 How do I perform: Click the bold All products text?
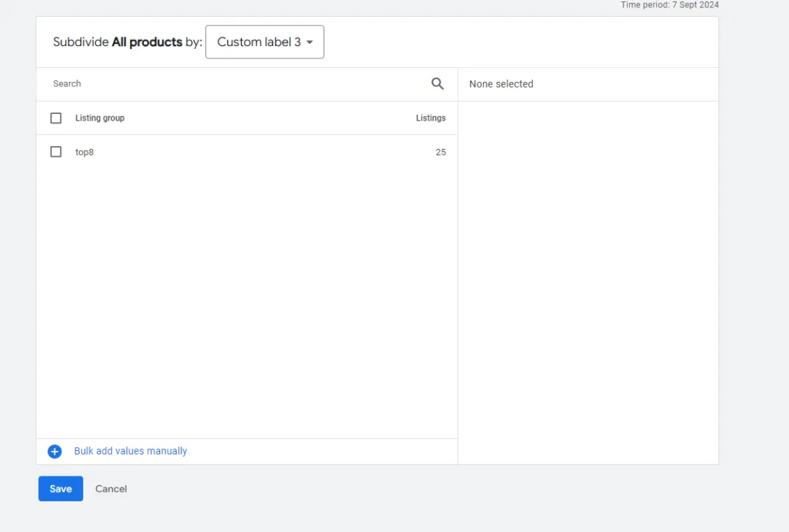[147, 42]
